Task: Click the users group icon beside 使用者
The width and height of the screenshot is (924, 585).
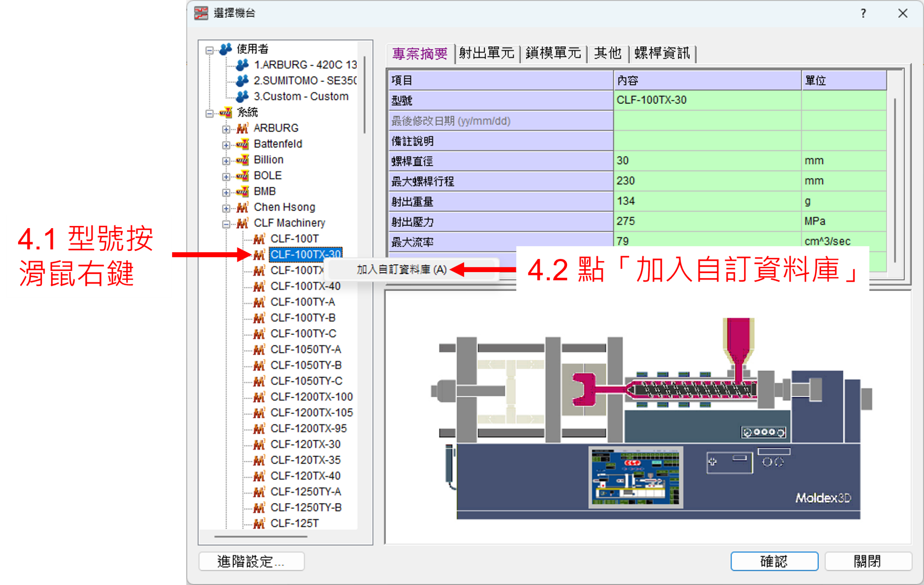Action: 225,49
